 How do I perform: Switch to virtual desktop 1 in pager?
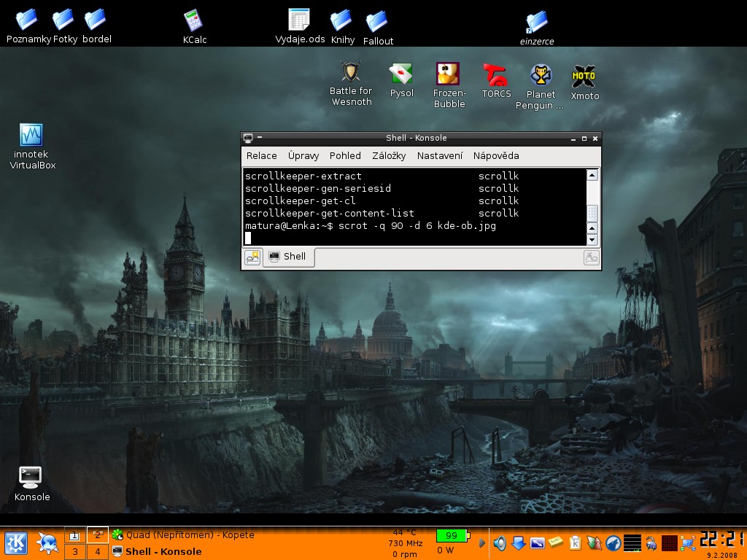75,535
